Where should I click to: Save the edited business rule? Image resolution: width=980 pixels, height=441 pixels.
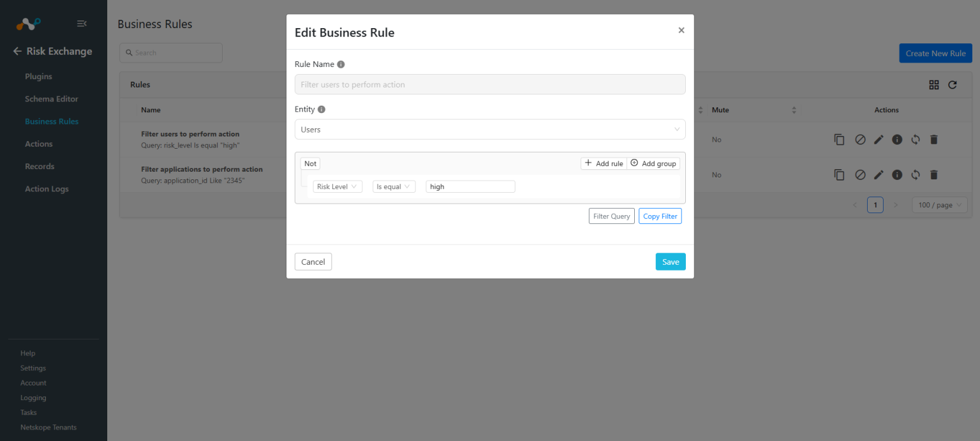(670, 261)
